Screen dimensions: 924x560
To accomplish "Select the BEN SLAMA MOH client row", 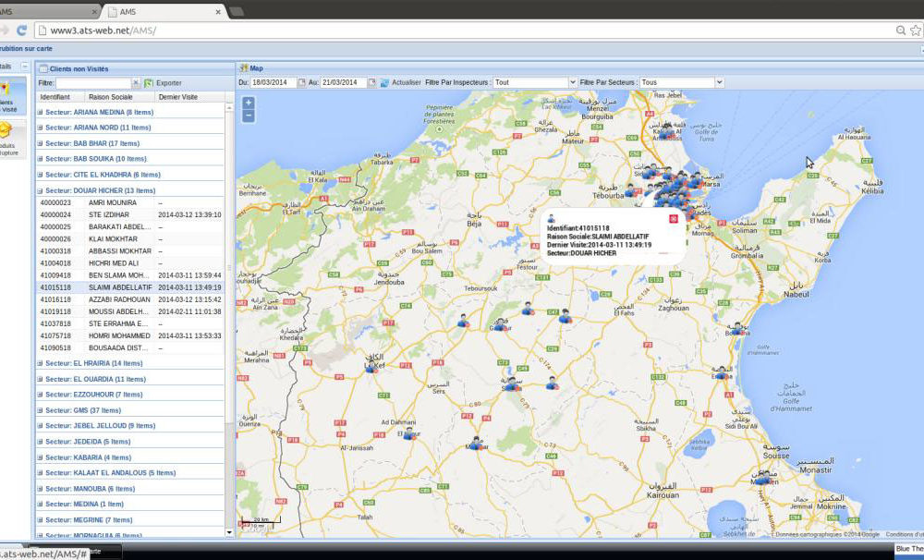I will 118,275.
